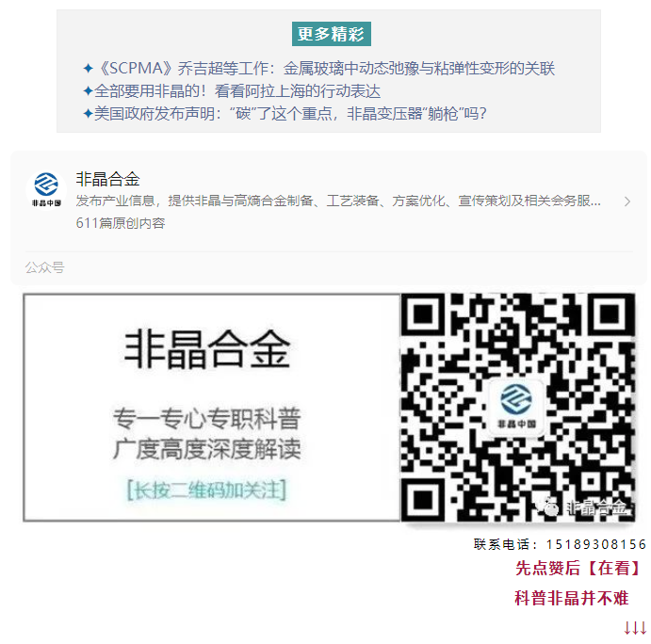
Task: Click the contact phone number 15189308156
Action: click(x=596, y=544)
